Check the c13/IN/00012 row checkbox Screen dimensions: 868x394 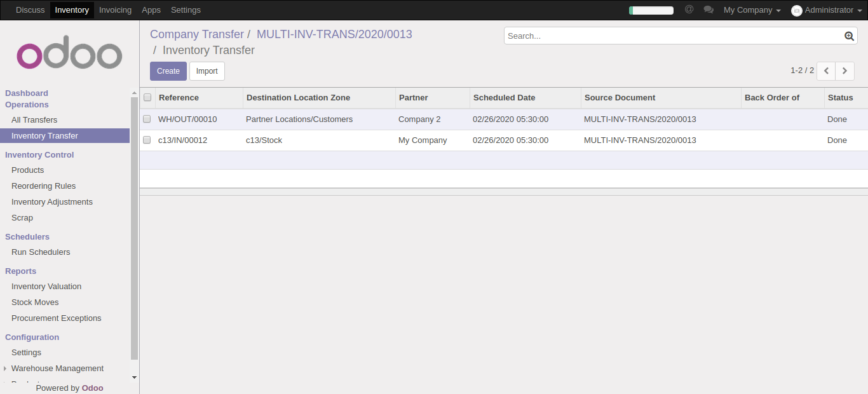pos(147,140)
